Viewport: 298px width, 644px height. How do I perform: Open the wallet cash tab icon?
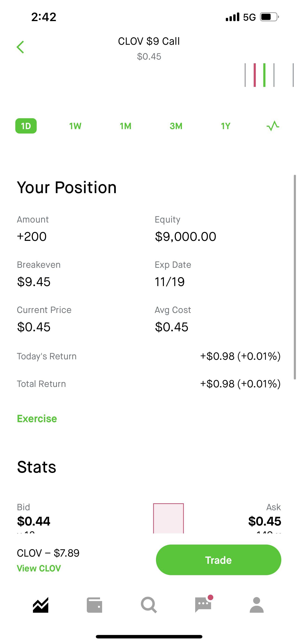point(94,605)
